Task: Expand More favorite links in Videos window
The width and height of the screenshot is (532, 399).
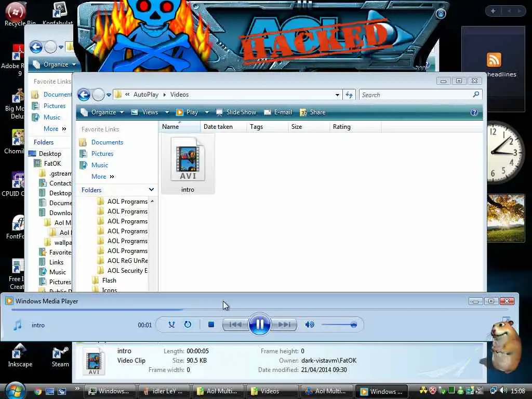Action: pyautogui.click(x=102, y=177)
